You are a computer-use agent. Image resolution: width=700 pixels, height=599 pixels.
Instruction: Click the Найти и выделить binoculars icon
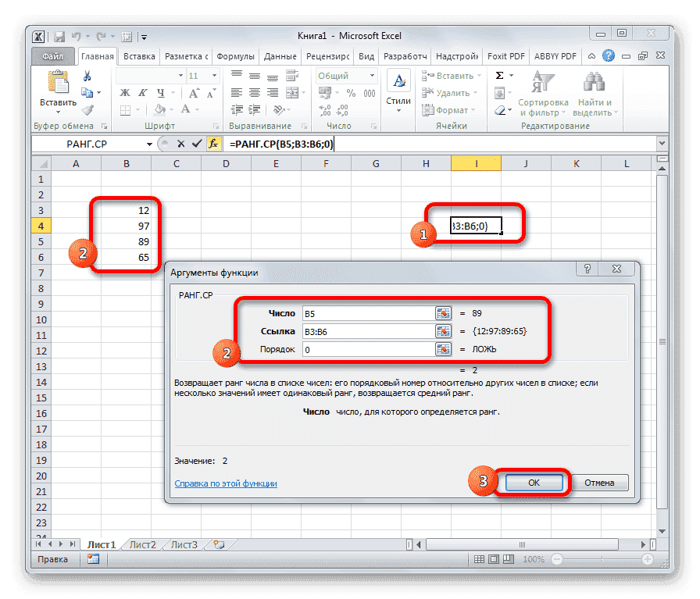(x=592, y=81)
